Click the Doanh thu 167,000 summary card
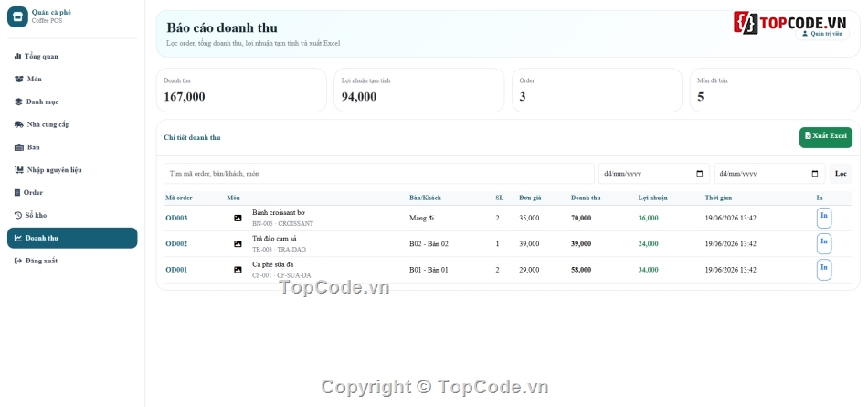 pyautogui.click(x=241, y=90)
